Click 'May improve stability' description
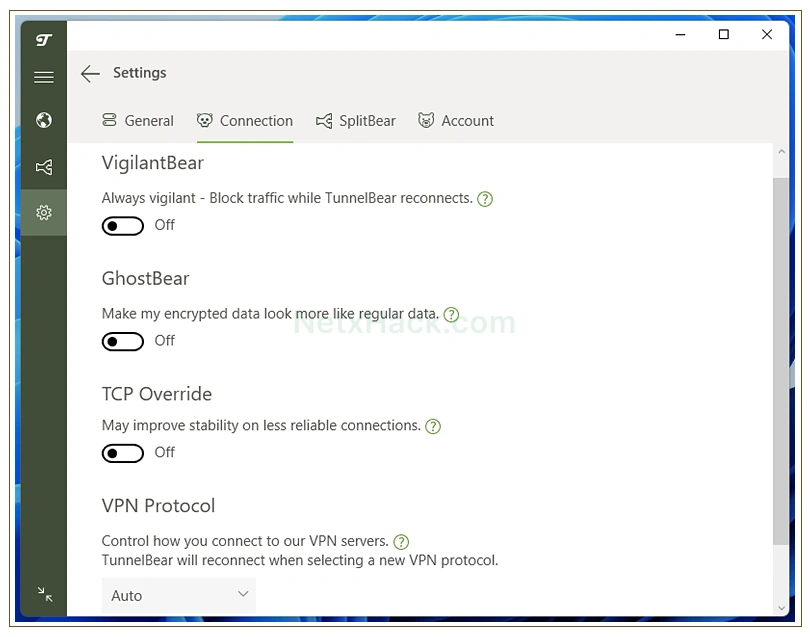The image size is (810, 637). click(x=261, y=426)
